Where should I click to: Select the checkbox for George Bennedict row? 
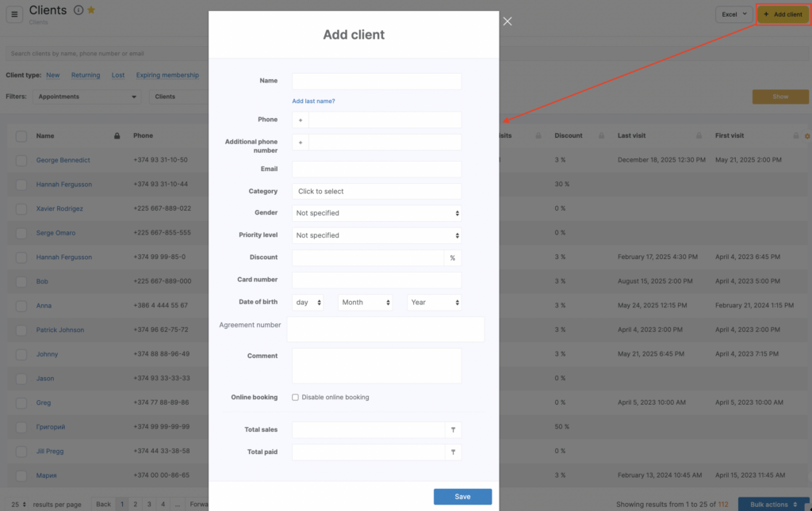click(x=21, y=161)
